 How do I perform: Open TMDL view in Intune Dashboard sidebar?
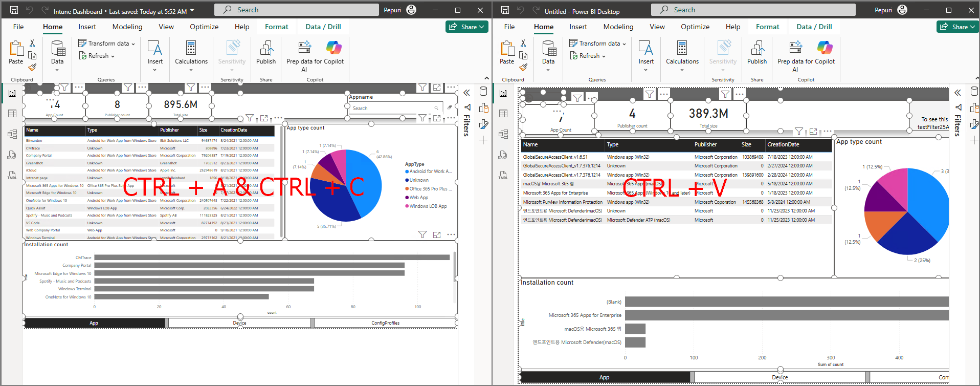12,175
